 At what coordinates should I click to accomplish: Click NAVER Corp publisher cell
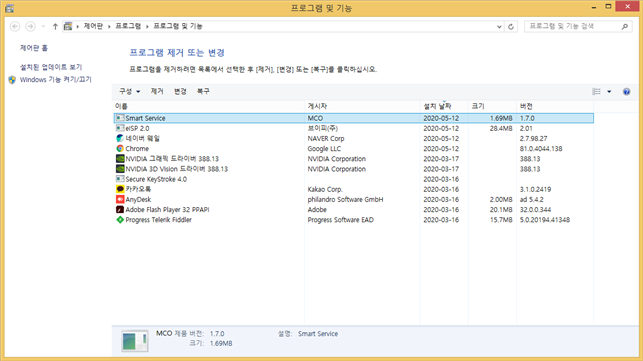pyautogui.click(x=326, y=139)
